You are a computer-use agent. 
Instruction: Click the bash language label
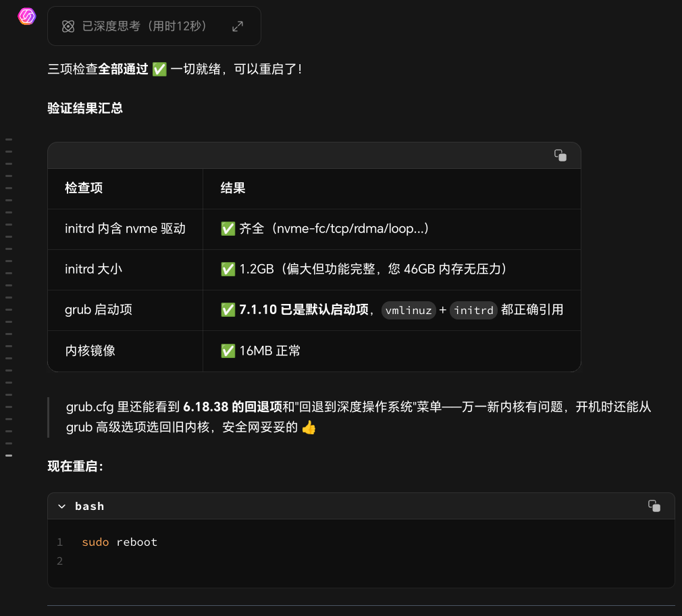pyautogui.click(x=90, y=507)
